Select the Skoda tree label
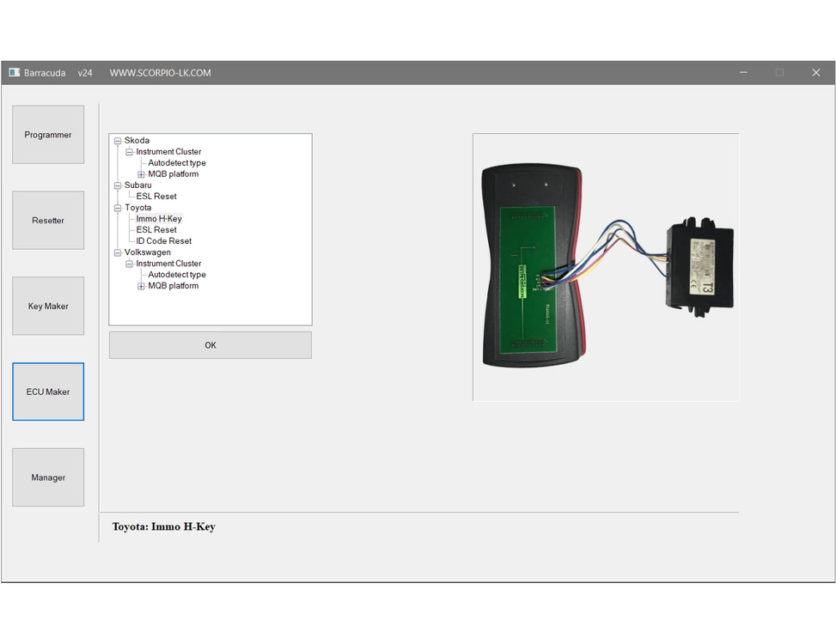 pos(137,141)
